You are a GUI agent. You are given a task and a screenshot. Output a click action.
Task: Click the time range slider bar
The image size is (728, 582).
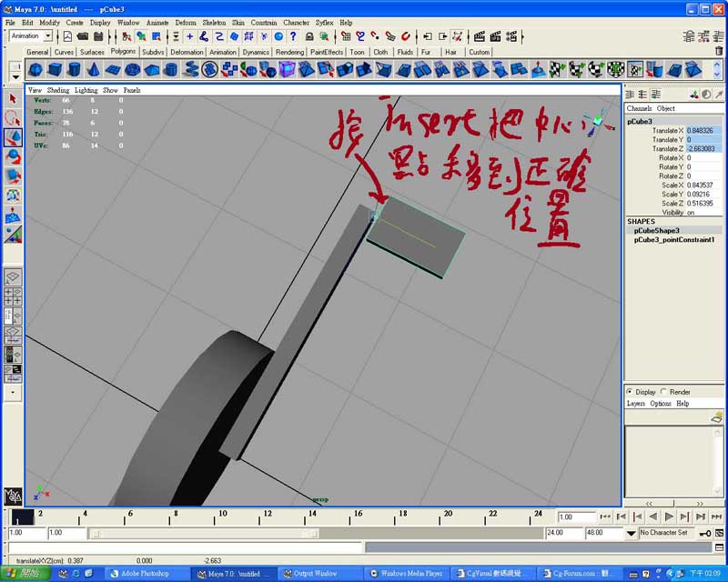[x=204, y=534]
